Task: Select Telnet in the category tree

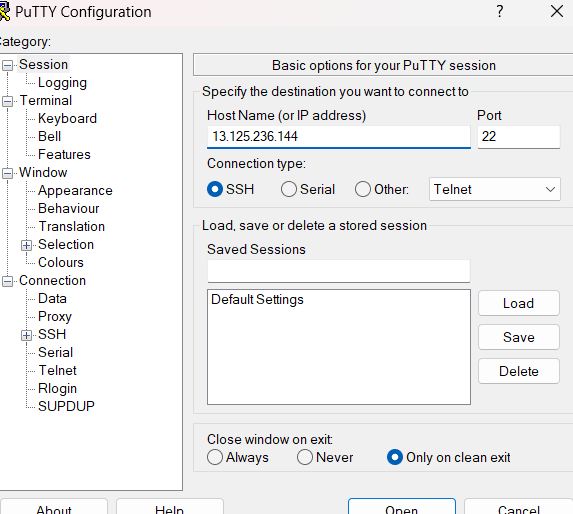Action: 57,370
